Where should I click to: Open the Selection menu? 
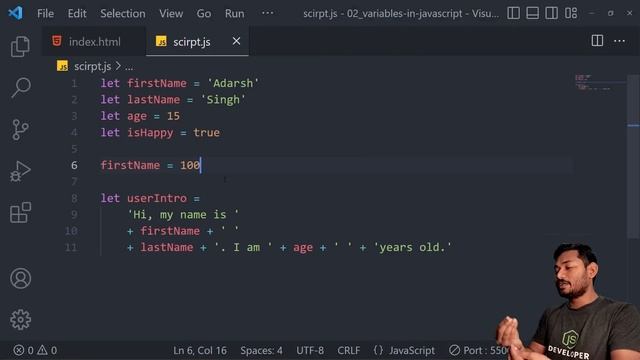[x=123, y=13]
